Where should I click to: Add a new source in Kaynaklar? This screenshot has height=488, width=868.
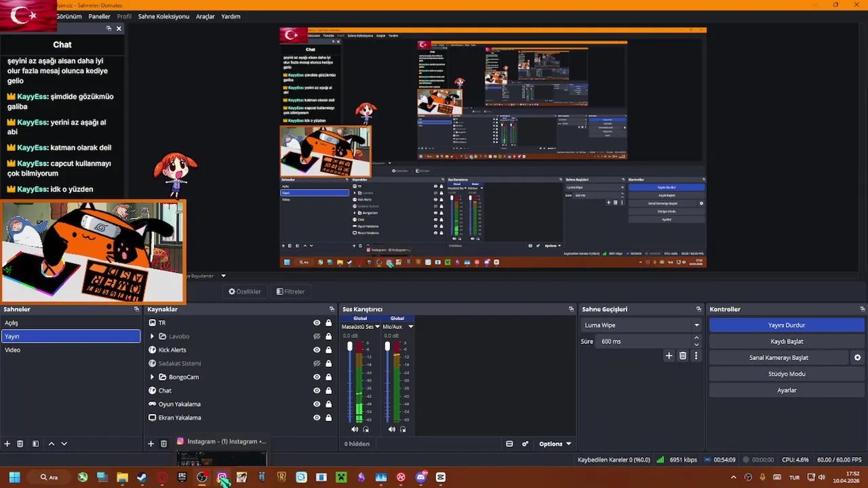coord(151,444)
